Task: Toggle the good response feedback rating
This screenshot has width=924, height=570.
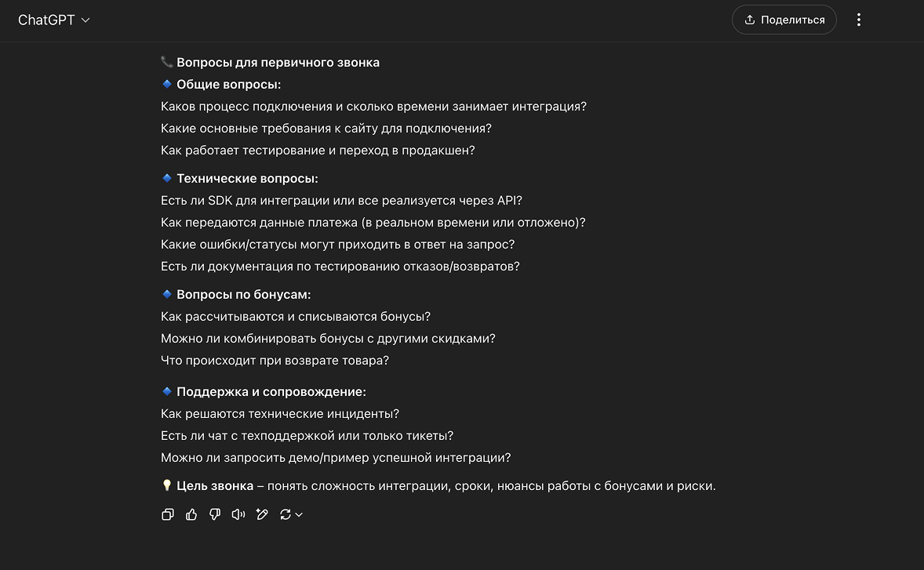Action: (191, 514)
